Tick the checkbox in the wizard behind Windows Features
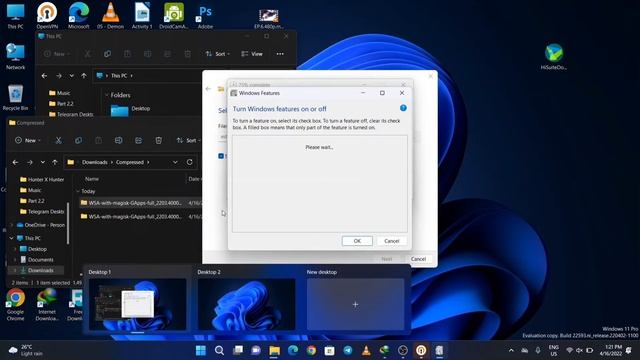 tap(221, 156)
